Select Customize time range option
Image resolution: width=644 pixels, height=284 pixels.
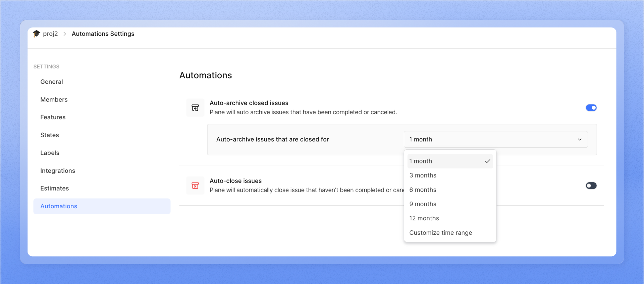(450, 233)
